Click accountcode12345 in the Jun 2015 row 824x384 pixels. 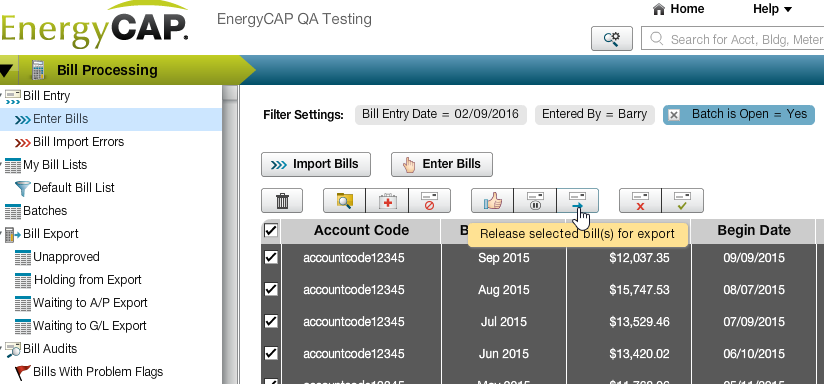coord(354,354)
